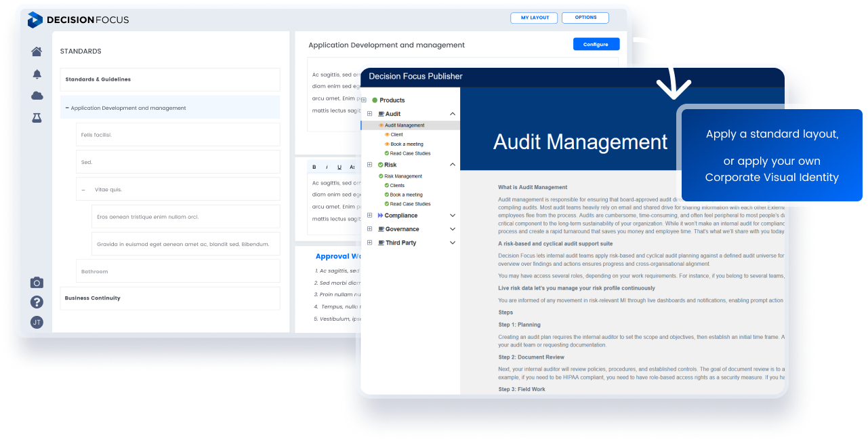Viewport: 868px width, 442px height.
Task: Apply bold formatting in the editor toolbar
Action: 314,167
